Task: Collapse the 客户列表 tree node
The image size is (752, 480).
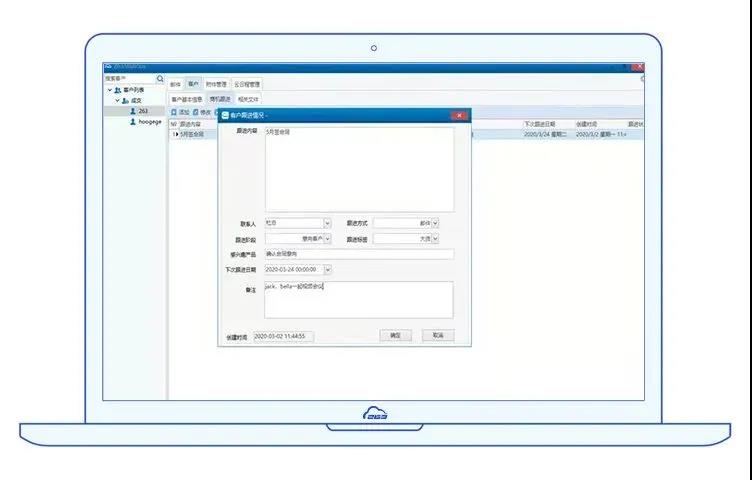Action: [109, 90]
